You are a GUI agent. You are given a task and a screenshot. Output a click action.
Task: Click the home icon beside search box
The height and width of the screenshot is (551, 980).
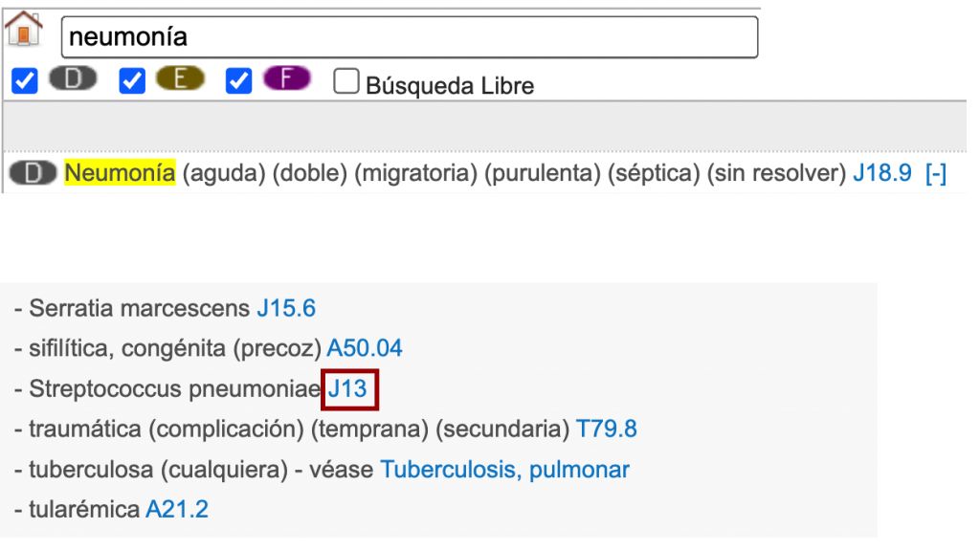(25, 31)
